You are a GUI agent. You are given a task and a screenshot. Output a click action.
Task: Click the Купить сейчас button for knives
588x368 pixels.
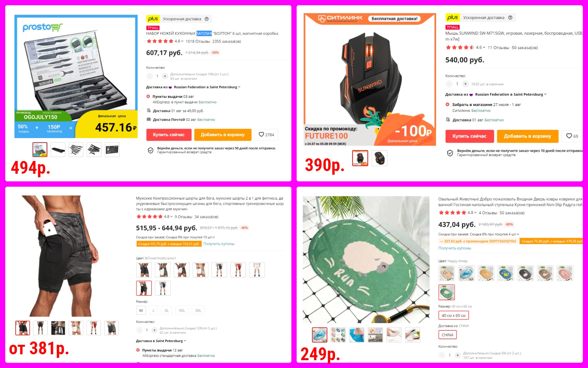click(169, 135)
